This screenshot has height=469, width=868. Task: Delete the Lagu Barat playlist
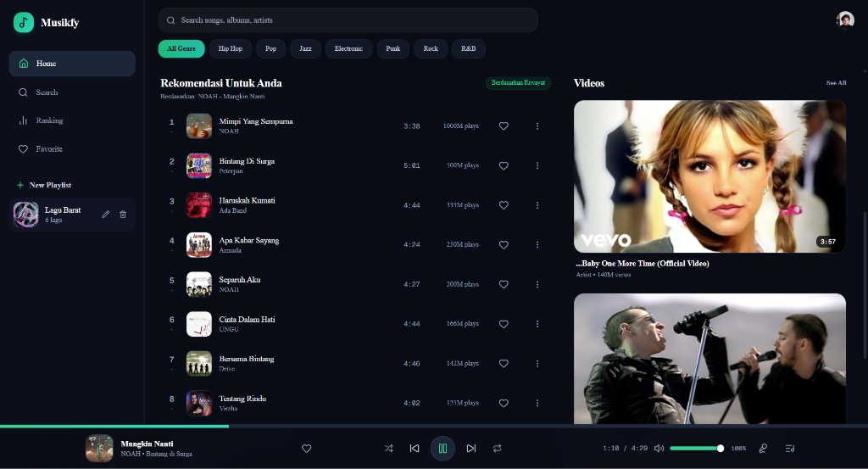click(123, 215)
